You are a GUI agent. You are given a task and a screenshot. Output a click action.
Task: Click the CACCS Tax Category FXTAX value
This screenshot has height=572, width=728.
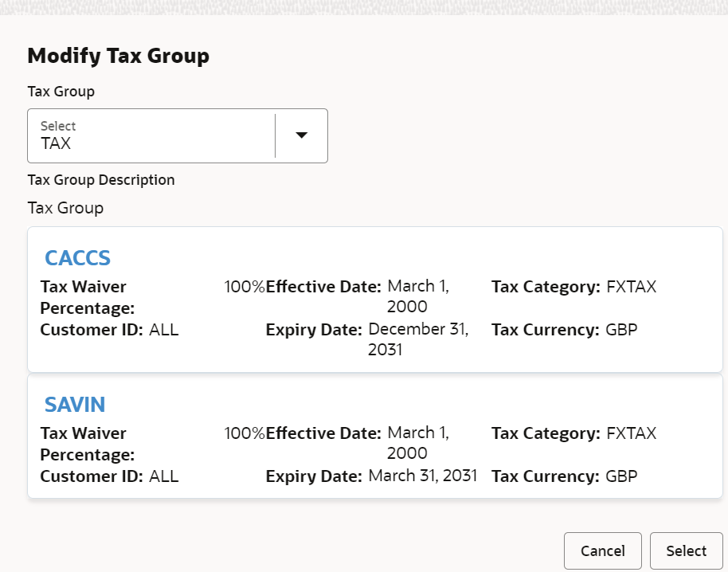[x=632, y=287]
